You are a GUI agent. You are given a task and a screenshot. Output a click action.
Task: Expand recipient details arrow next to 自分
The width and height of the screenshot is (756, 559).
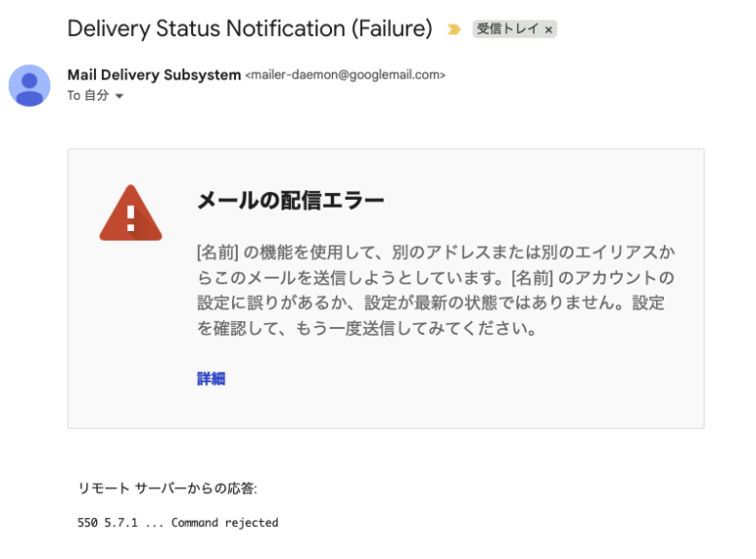click(x=119, y=96)
